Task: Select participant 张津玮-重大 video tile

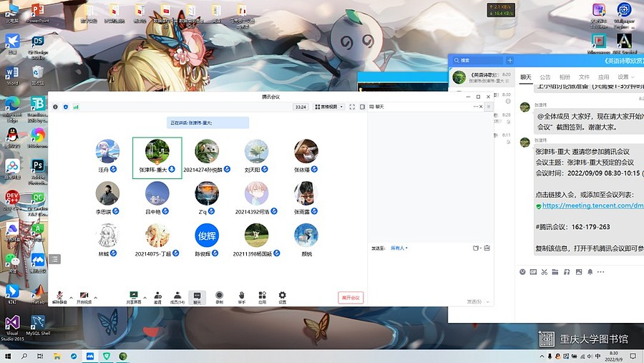Action: (x=157, y=158)
